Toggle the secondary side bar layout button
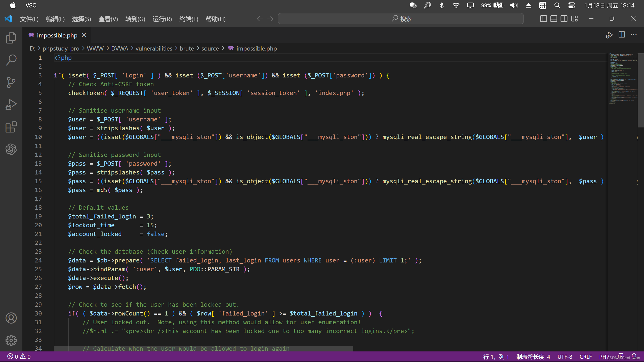The height and width of the screenshot is (362, 644). click(564, 19)
